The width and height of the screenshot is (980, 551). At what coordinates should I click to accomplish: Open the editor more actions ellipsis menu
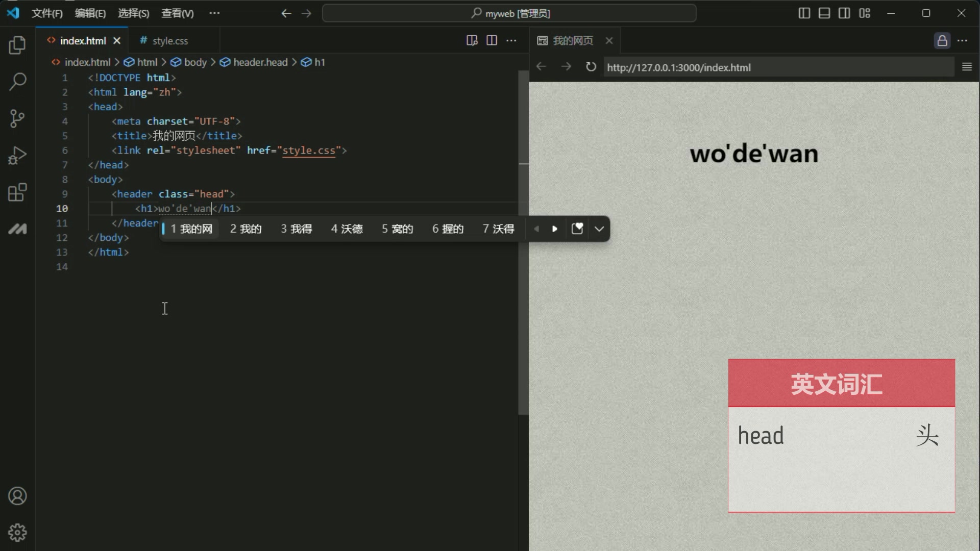point(511,40)
